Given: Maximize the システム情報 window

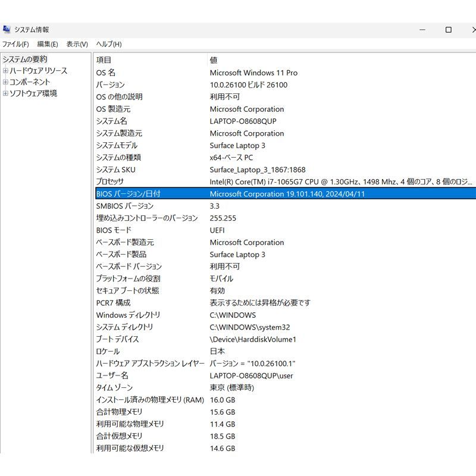Looking at the screenshot, I should coord(449,30).
